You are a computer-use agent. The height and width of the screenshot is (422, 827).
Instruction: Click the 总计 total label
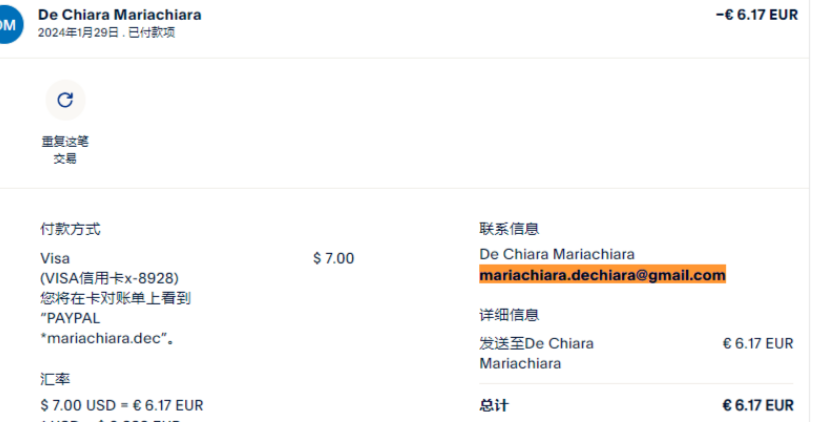tap(494, 405)
